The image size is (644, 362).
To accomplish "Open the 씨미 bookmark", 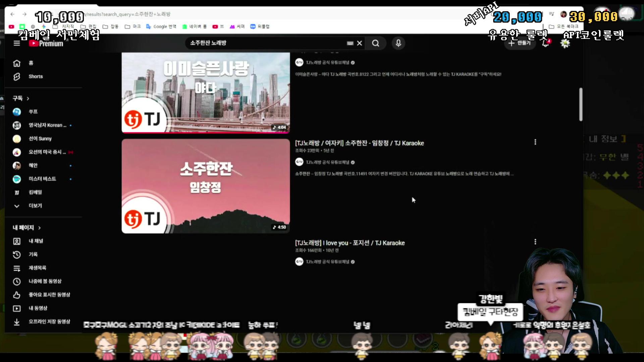I will click(237, 26).
